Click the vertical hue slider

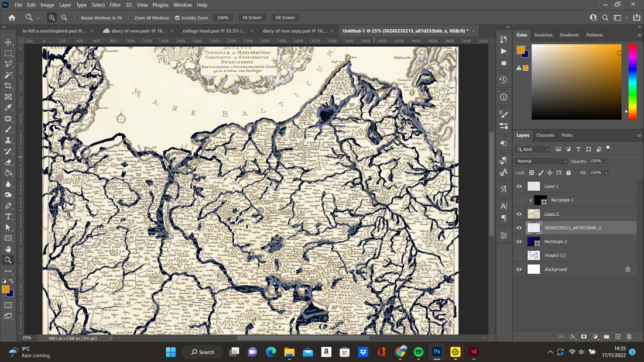(632, 82)
